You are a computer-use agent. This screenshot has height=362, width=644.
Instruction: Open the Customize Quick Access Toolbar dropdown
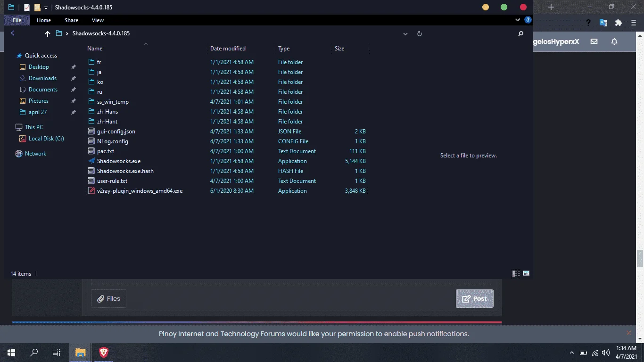click(x=46, y=8)
